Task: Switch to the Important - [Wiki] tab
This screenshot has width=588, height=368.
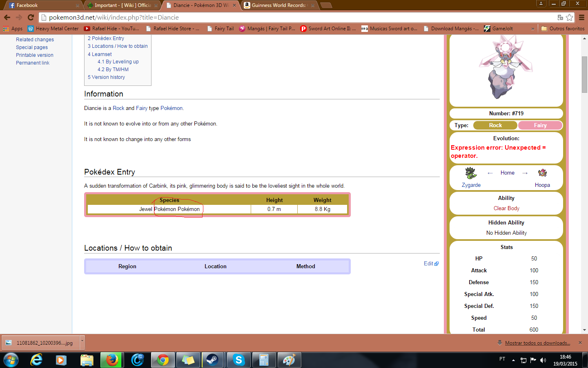Action: pos(122,5)
